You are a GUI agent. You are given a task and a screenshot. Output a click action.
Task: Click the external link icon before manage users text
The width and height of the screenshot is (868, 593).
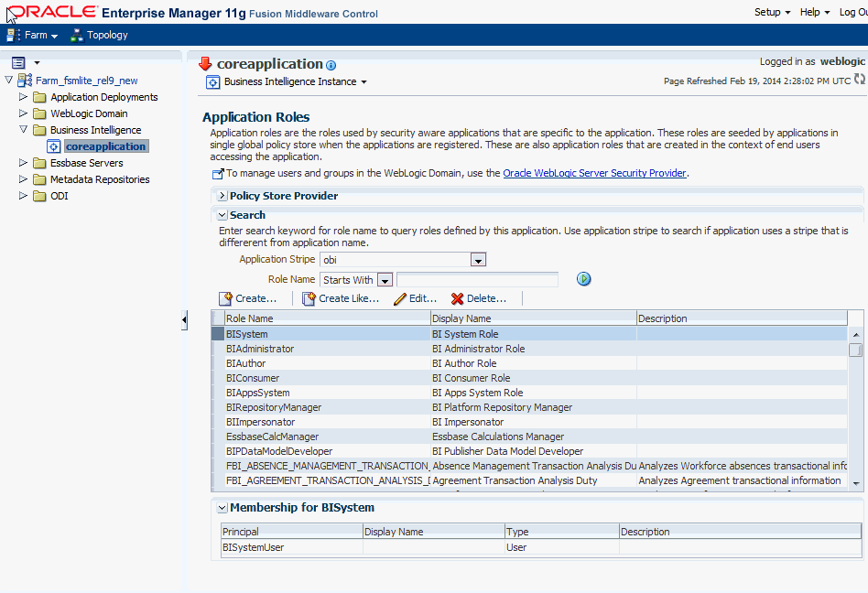pyautogui.click(x=218, y=174)
